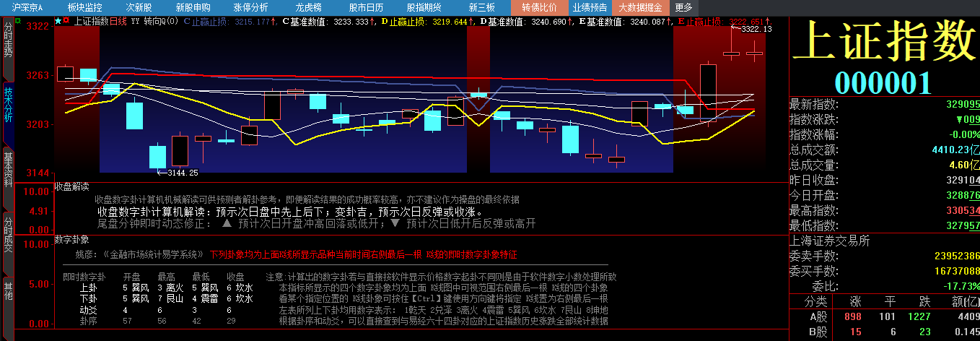Click the 3322.13 high price marker
Image resolution: width=980 pixels, height=341 pixels.
tap(756, 29)
